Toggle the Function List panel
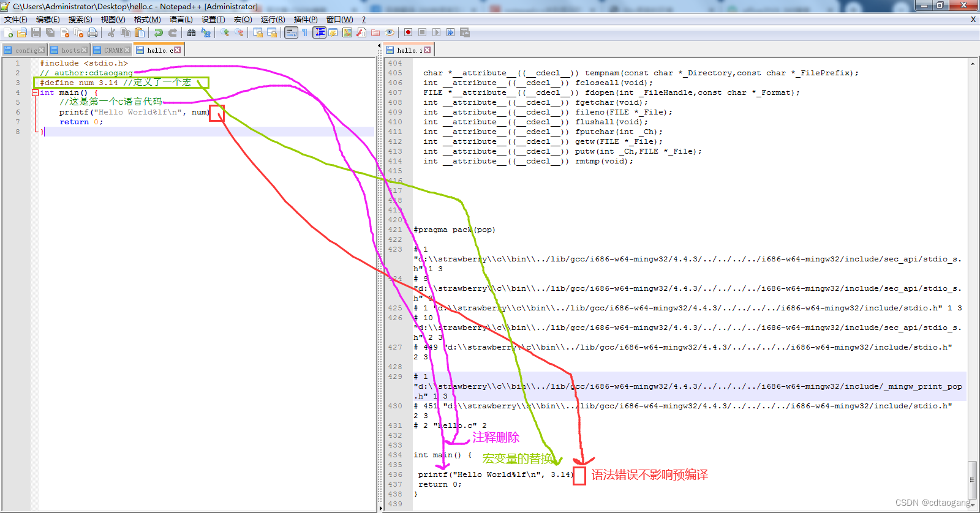The height and width of the screenshot is (513, 980). (x=361, y=32)
